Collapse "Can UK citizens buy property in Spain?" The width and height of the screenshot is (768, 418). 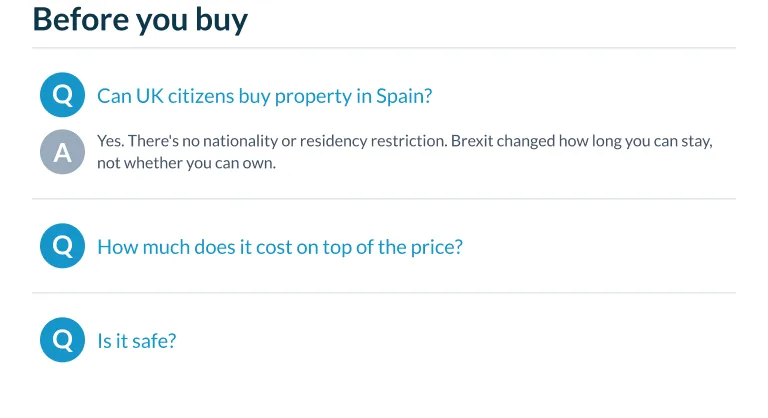coord(264,96)
